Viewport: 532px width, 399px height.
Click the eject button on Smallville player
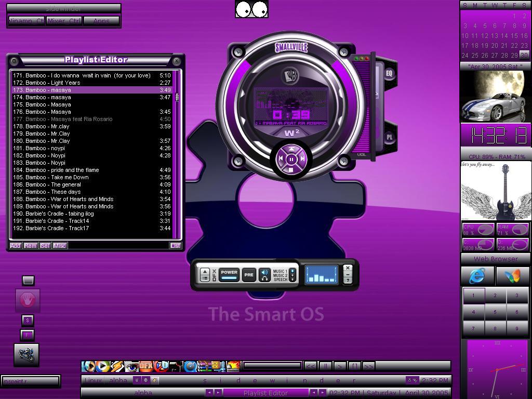tap(291, 149)
